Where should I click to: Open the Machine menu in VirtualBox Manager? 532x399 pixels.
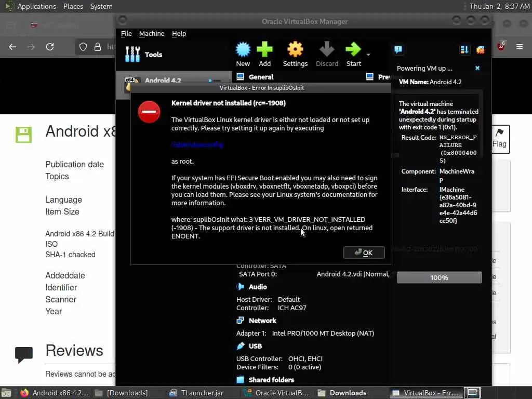coord(152,34)
